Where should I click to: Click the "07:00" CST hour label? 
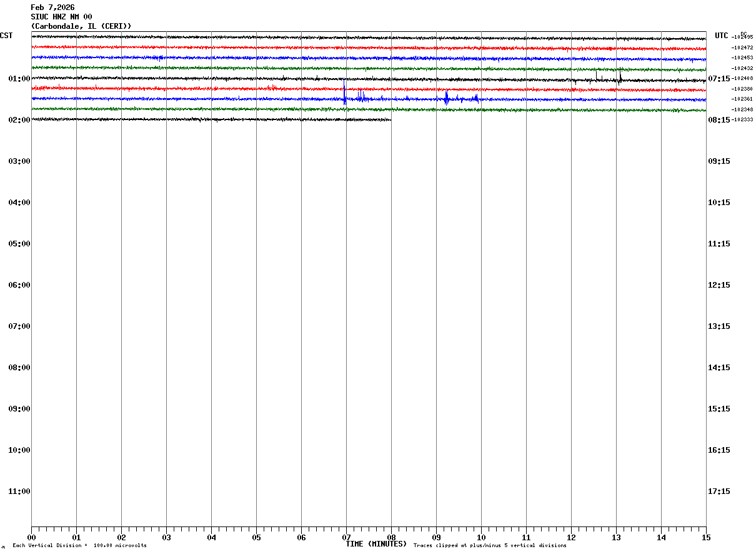(x=19, y=326)
